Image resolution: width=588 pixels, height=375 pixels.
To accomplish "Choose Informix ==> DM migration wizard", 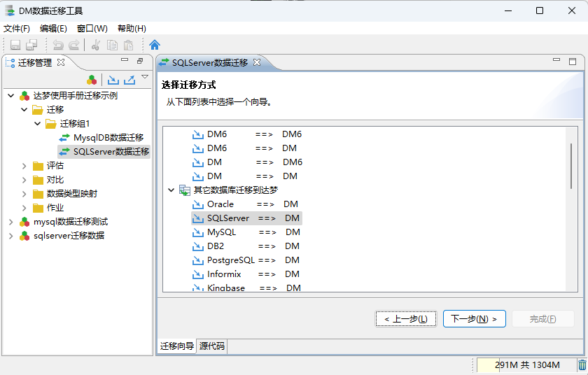I will [246, 274].
